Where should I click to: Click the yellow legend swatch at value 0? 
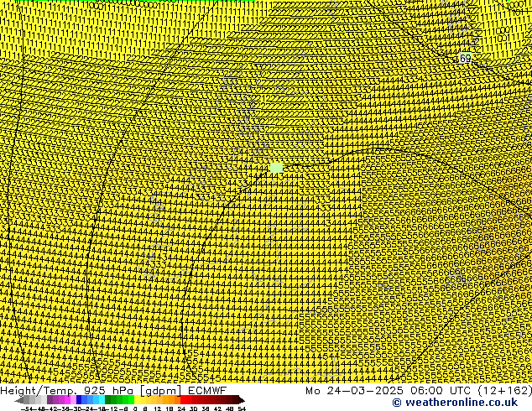pos(137,400)
